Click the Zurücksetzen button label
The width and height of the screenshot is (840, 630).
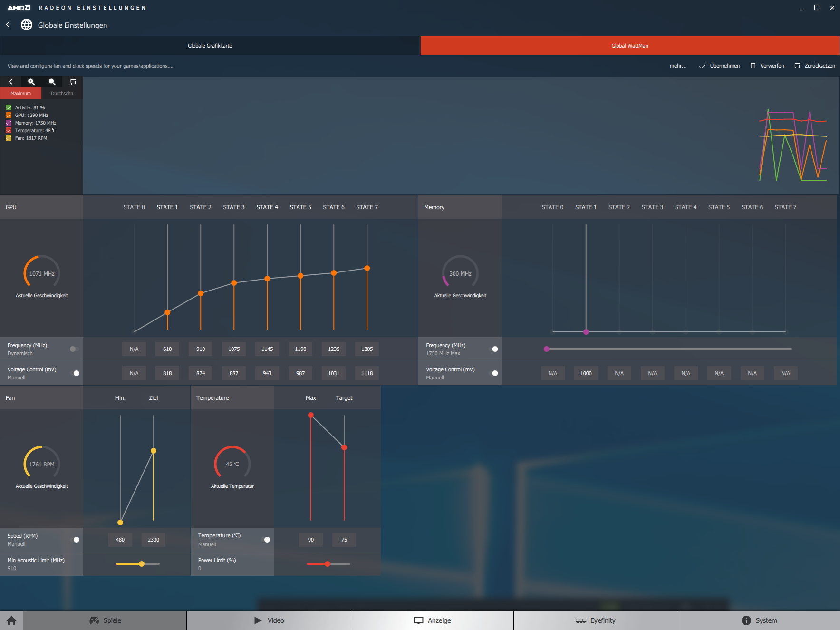(x=820, y=66)
